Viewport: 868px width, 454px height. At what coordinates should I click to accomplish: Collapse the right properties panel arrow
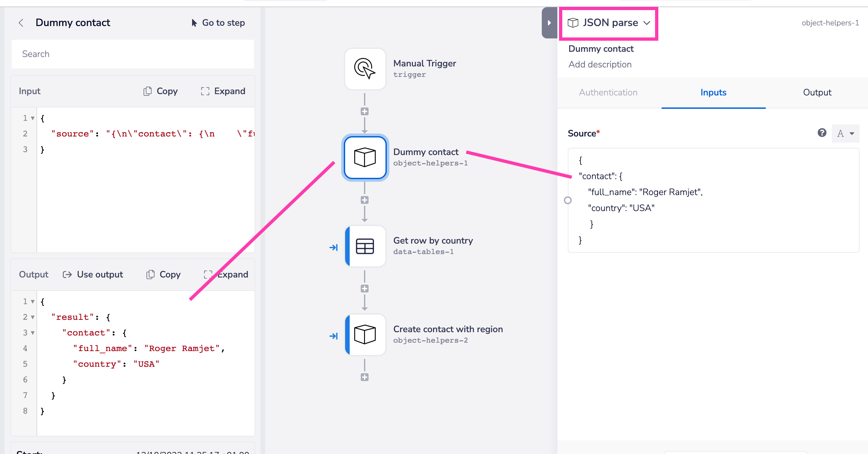tap(549, 23)
